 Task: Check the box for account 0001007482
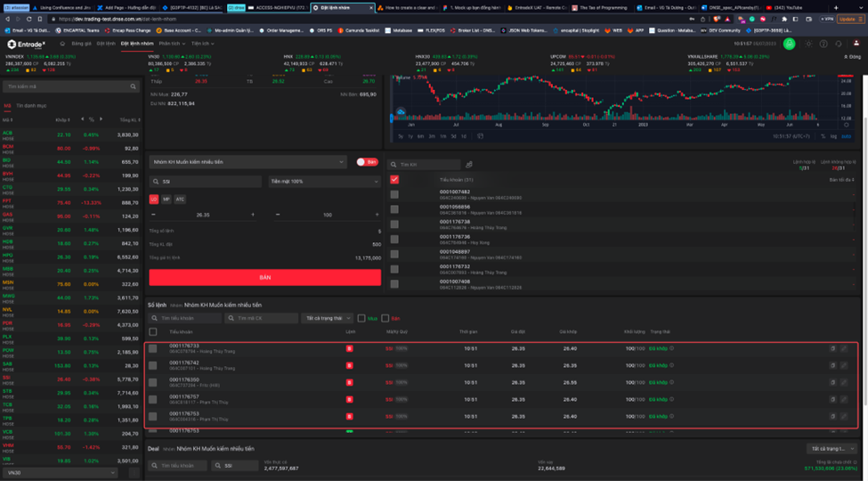[x=394, y=194]
